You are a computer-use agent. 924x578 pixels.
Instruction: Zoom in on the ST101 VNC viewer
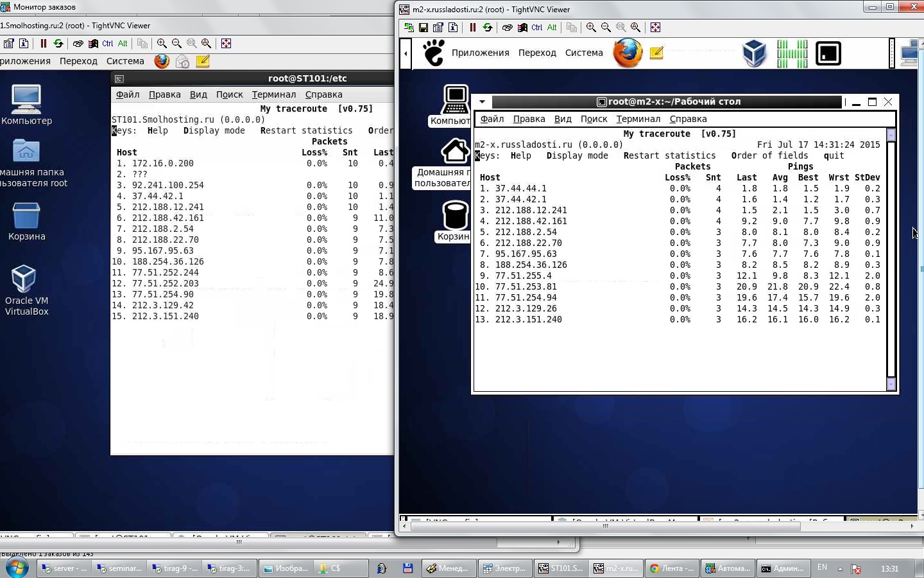[x=162, y=44]
